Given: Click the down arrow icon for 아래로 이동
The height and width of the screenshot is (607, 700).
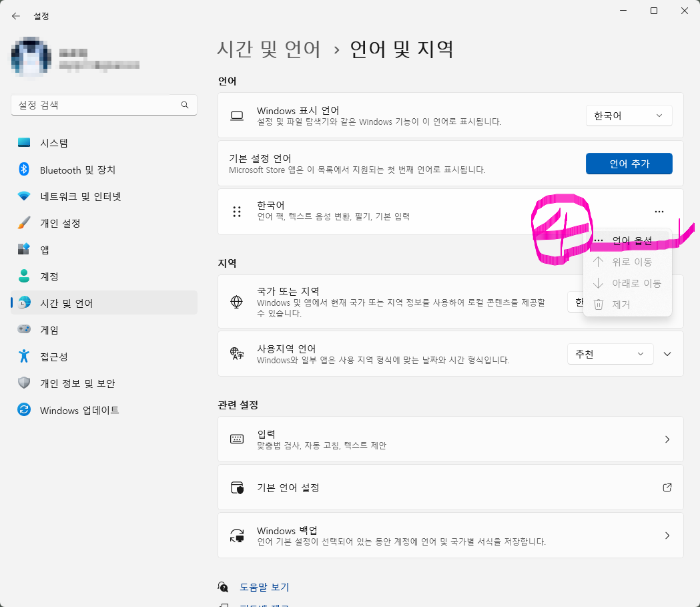Looking at the screenshot, I should coord(598,283).
